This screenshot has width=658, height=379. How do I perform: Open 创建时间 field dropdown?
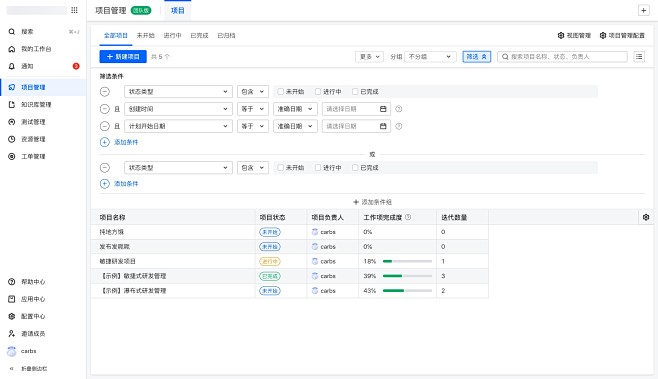pos(178,109)
